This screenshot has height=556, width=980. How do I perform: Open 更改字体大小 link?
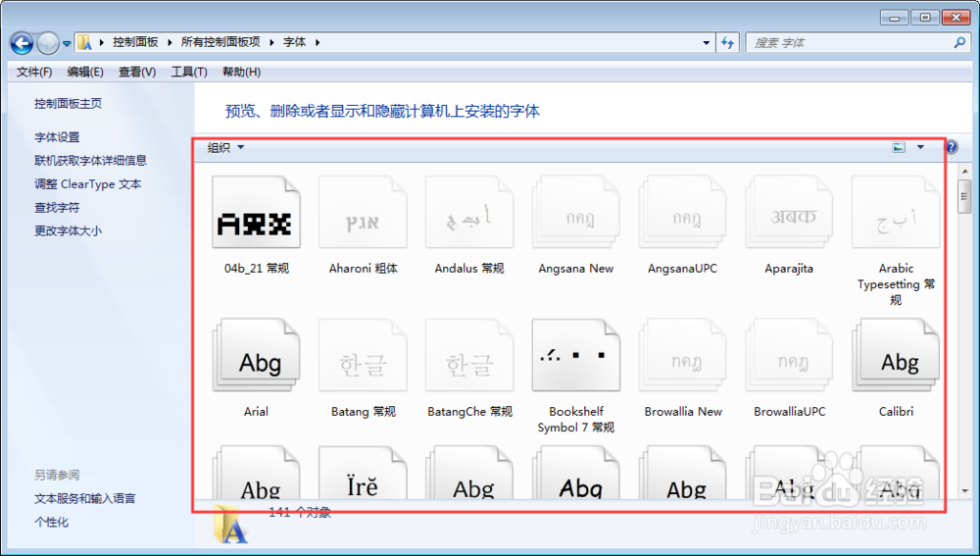(69, 230)
